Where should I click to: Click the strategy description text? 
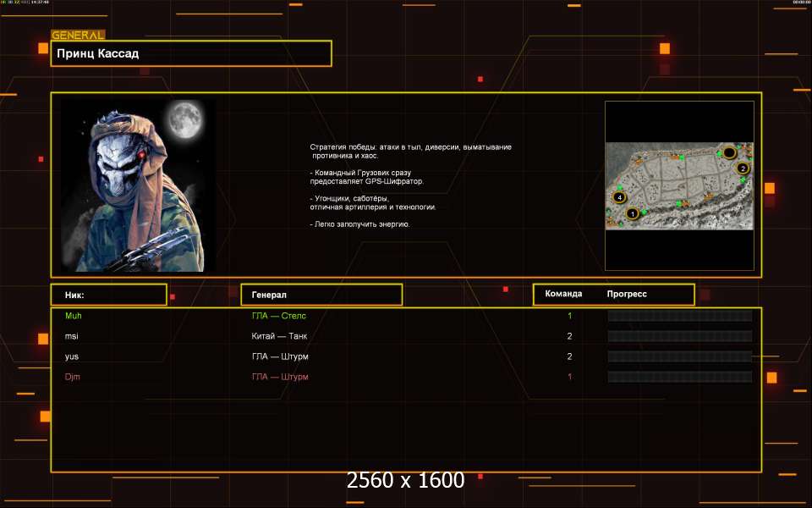point(410,185)
